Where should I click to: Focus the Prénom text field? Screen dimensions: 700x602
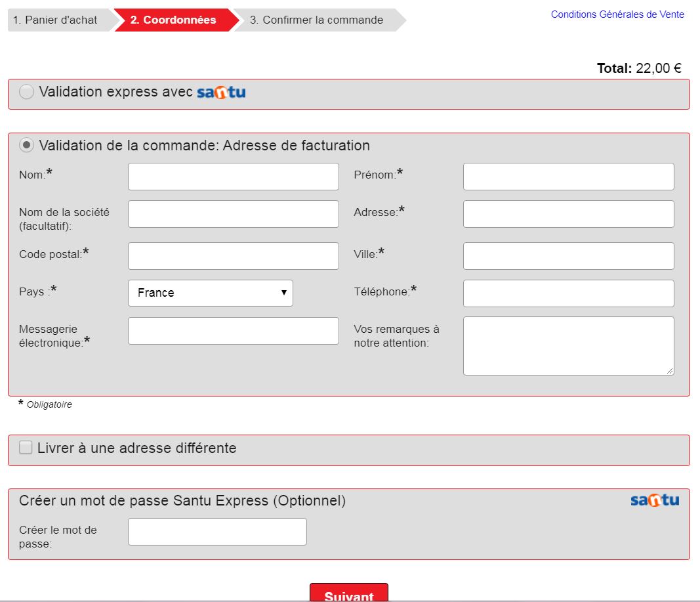pos(568,177)
